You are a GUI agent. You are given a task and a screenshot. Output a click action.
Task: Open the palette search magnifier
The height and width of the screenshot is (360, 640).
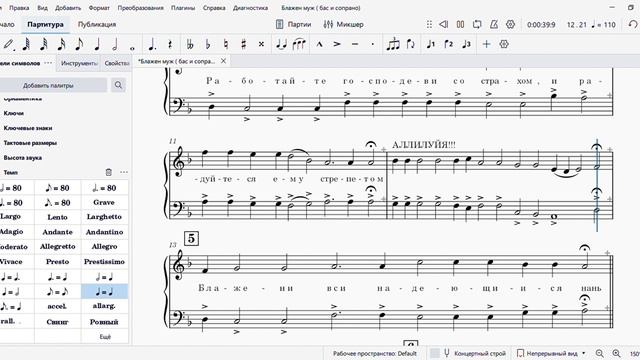(118, 85)
